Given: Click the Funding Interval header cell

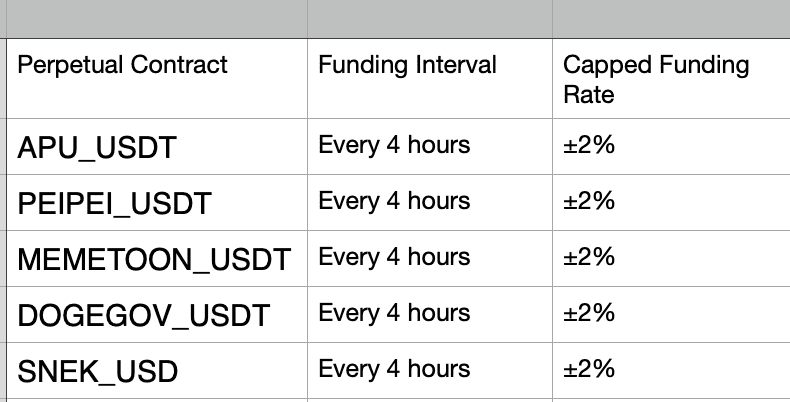Looking at the screenshot, I should (x=429, y=78).
